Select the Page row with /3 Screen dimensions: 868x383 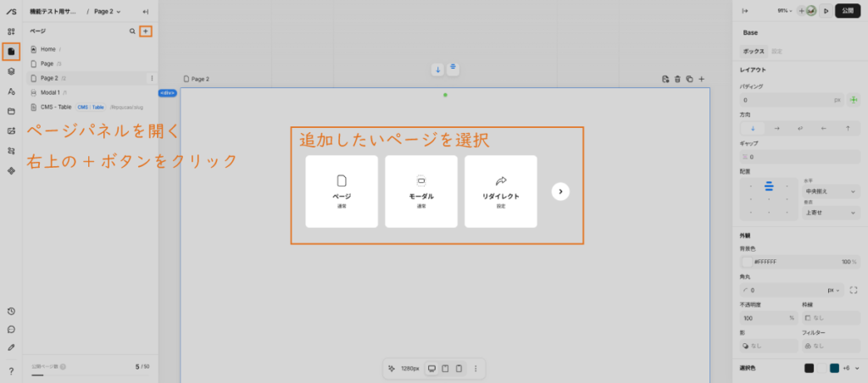[x=89, y=64]
